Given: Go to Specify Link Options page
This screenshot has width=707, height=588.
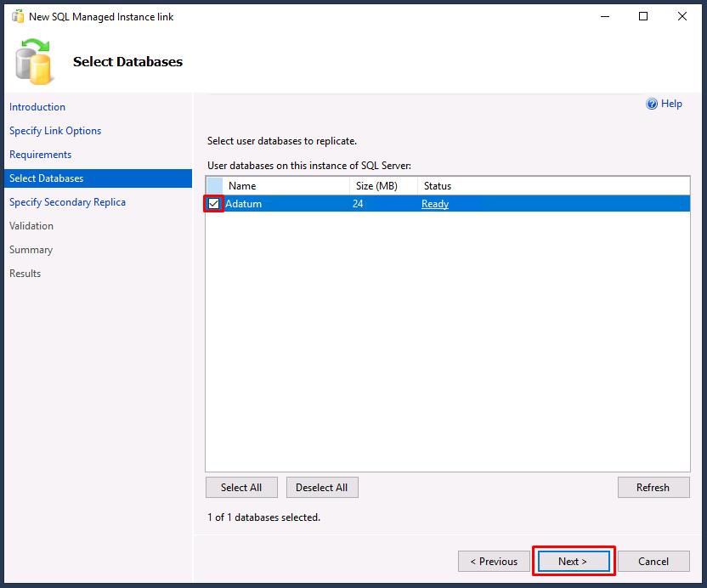Looking at the screenshot, I should 55,131.
